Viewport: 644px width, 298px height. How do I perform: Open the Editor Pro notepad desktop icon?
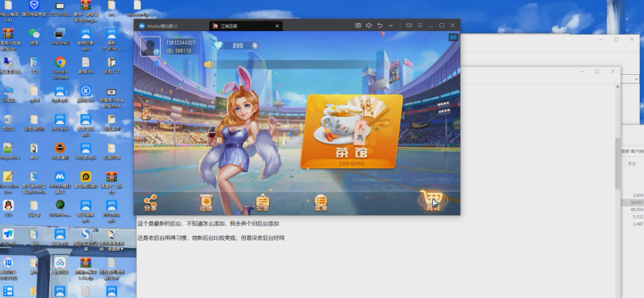point(8,182)
